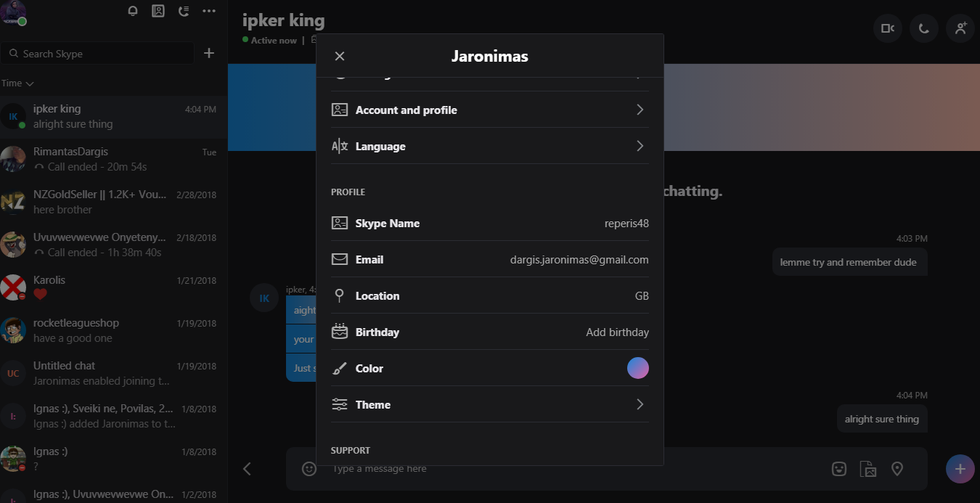This screenshot has width=980, height=503.
Task: Open the Untitled chat conversation
Action: (114, 374)
